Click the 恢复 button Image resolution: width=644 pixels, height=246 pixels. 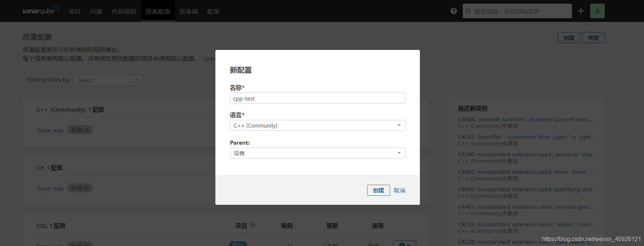tap(593, 38)
